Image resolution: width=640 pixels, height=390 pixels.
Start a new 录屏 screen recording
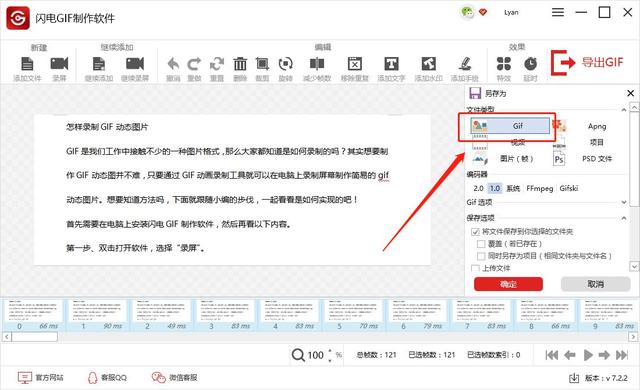59,64
